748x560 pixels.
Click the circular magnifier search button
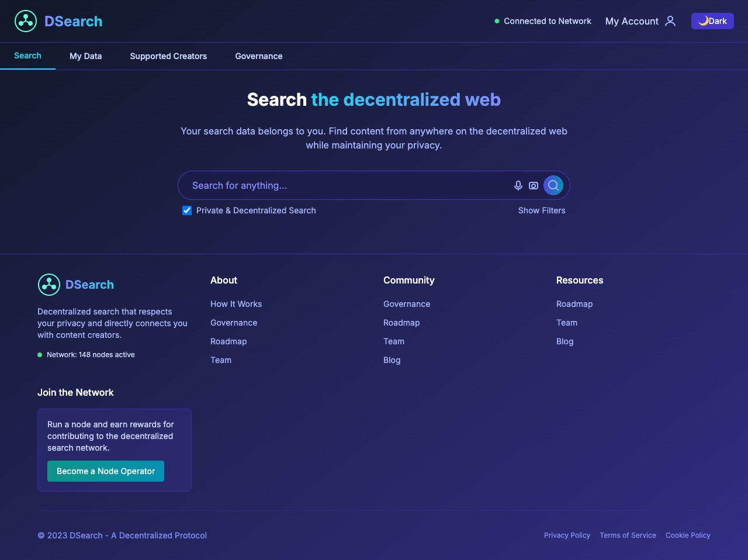click(553, 185)
